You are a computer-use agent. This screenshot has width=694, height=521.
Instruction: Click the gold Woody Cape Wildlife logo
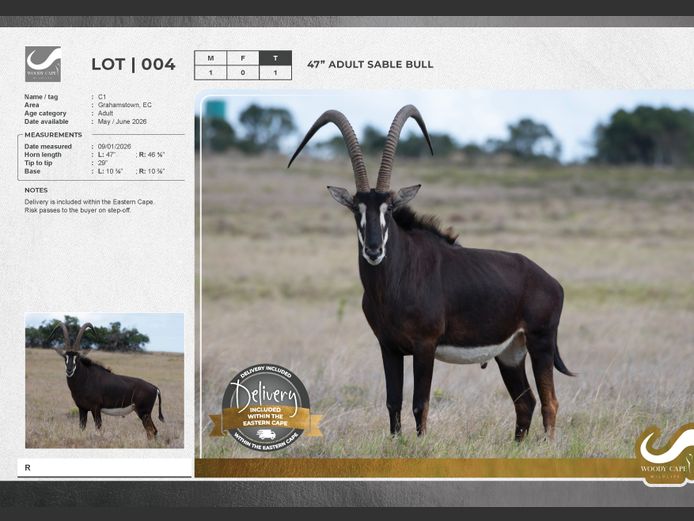click(665, 454)
